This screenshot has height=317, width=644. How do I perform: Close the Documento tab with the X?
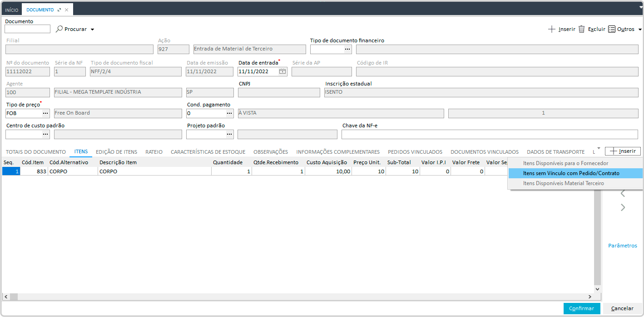click(67, 10)
